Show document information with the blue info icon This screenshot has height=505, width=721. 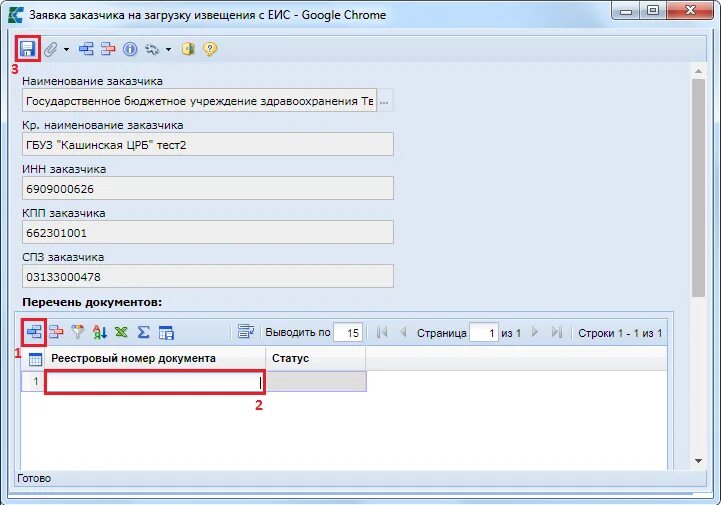coord(130,49)
